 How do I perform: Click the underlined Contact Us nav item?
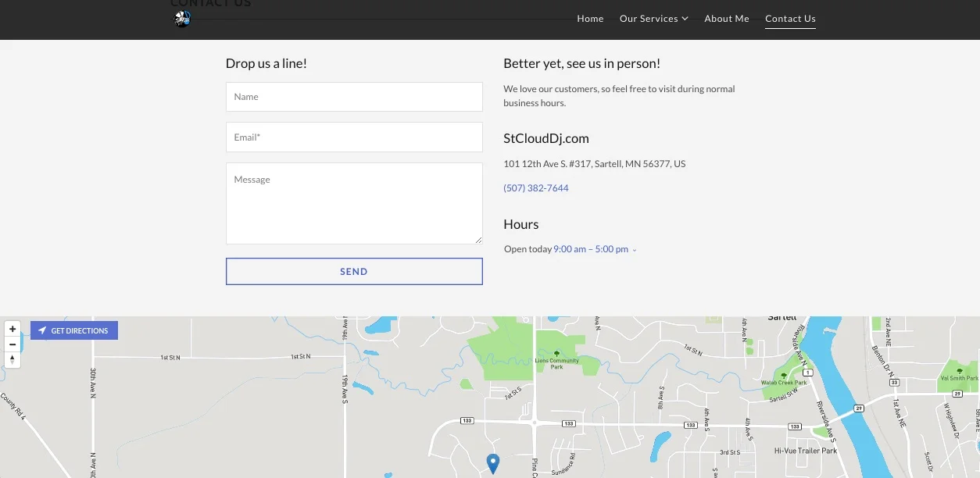click(x=790, y=18)
